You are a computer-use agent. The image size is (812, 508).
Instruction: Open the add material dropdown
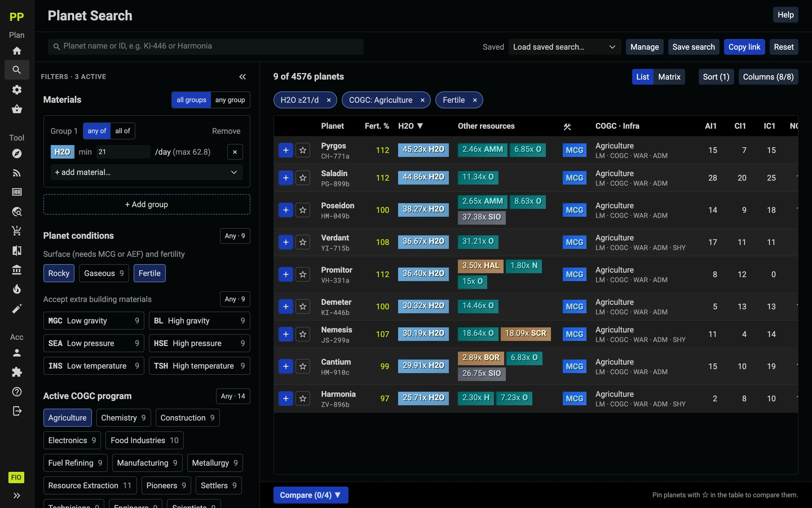[147, 172]
